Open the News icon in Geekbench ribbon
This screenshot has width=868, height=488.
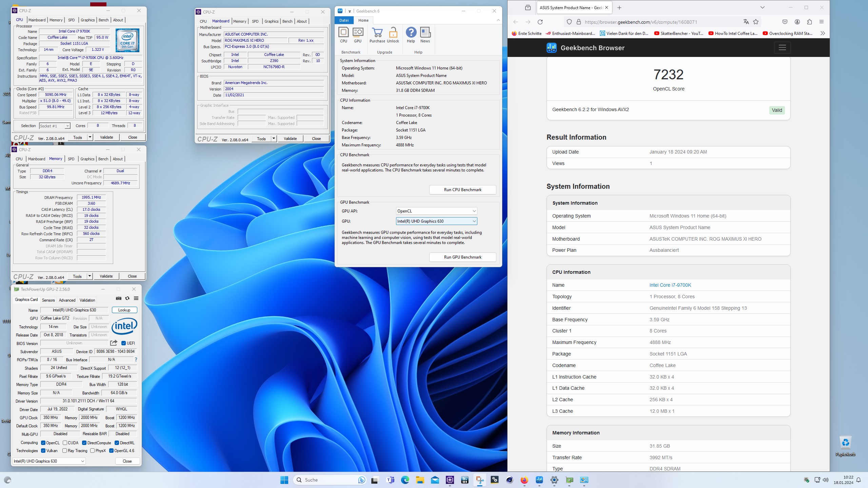[x=425, y=35]
